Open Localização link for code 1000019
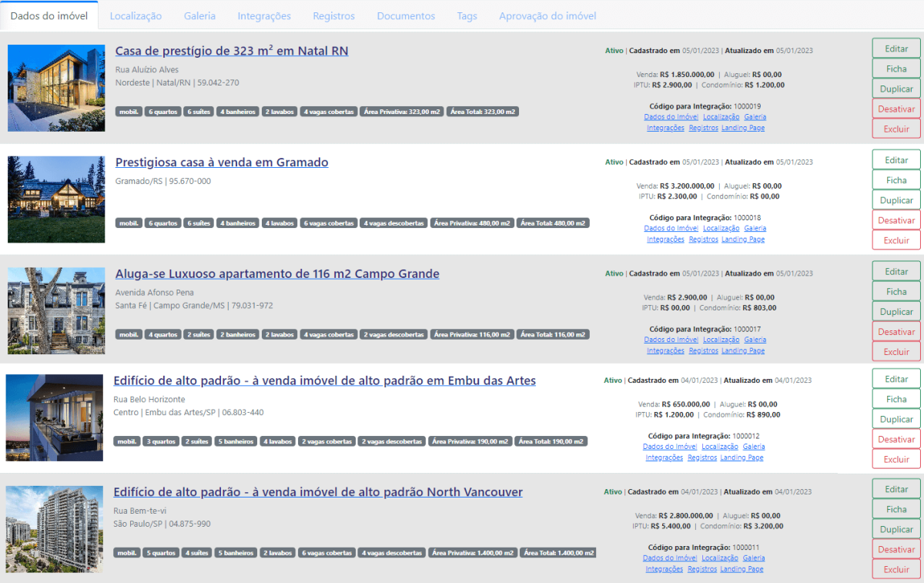Image resolution: width=924 pixels, height=583 pixels. tap(721, 117)
